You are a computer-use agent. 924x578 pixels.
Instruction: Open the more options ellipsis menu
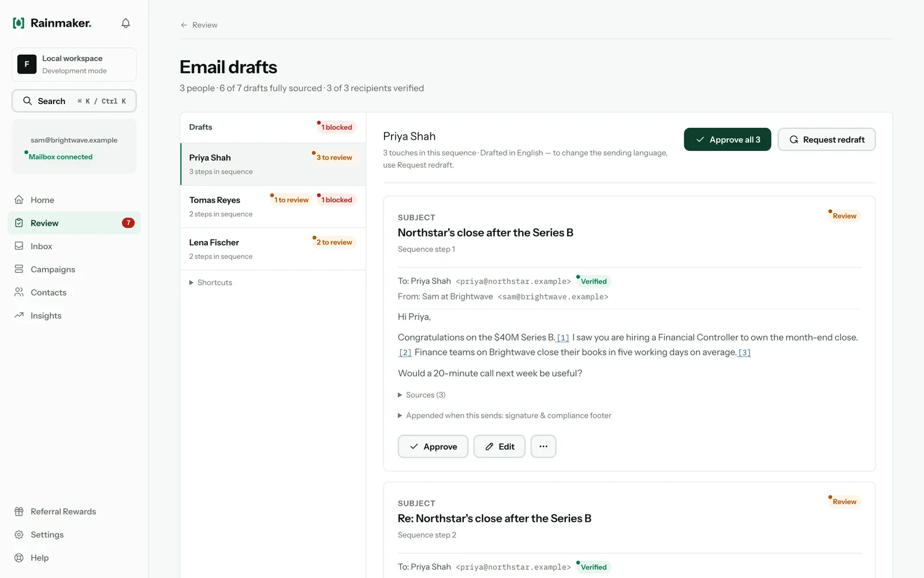[543, 446]
